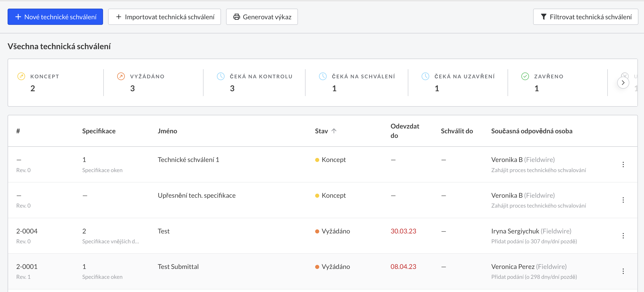Sort by Odevzdat do column
Viewport: 644px width, 292px height.
click(405, 131)
